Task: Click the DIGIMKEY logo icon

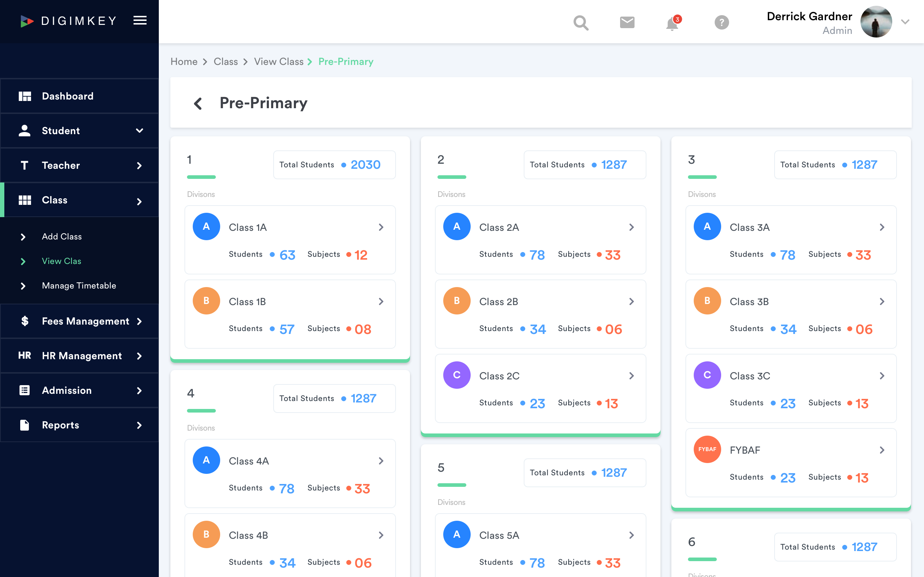Action: click(27, 21)
